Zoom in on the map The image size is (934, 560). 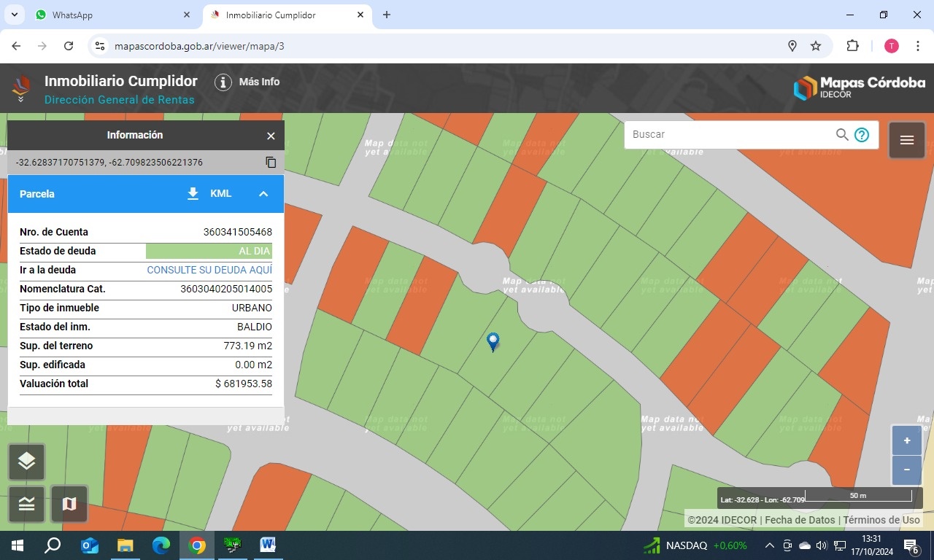click(906, 440)
